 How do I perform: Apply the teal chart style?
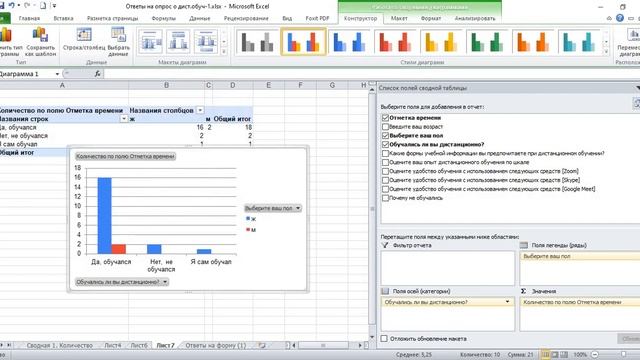[x=579, y=42]
